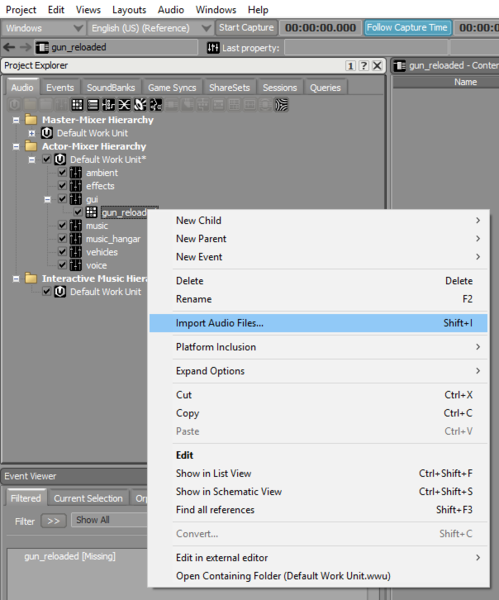499x600 pixels.
Task: Collapse the gui tree node
Action: click(x=47, y=199)
